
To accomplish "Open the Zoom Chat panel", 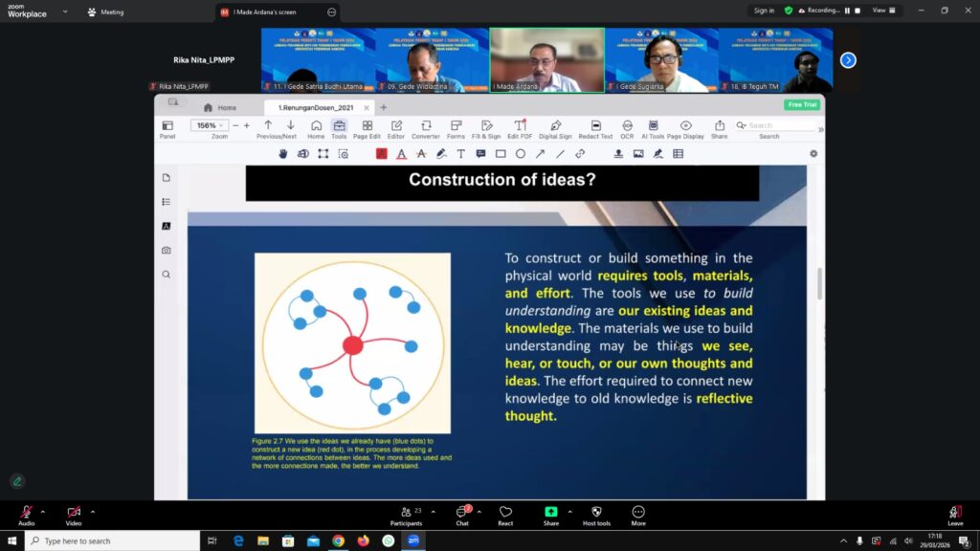I will [461, 513].
